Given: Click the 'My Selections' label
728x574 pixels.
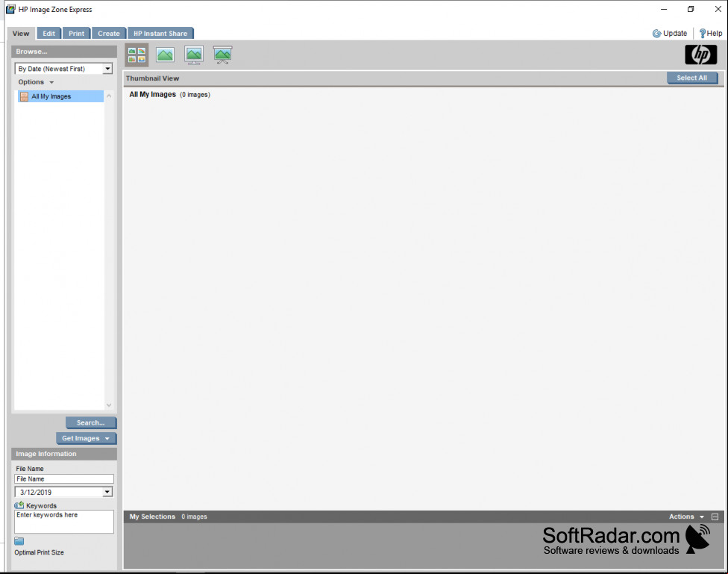Looking at the screenshot, I should (x=152, y=517).
